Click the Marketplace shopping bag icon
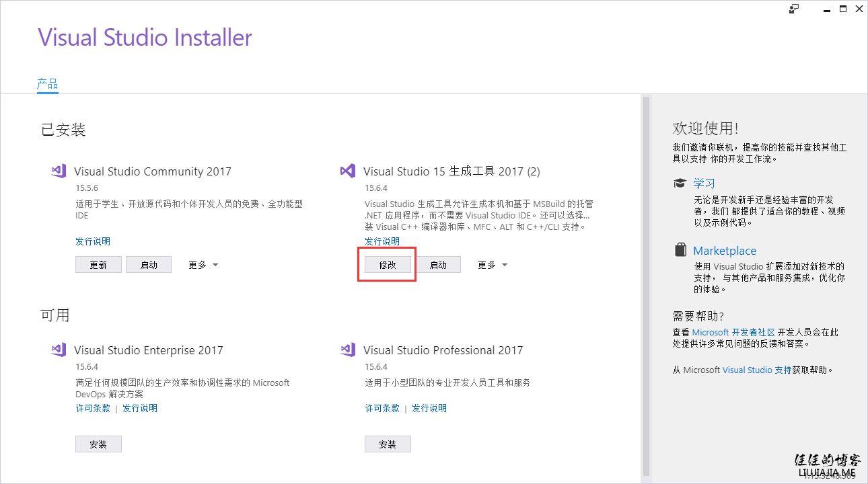The image size is (868, 484). 680,250
